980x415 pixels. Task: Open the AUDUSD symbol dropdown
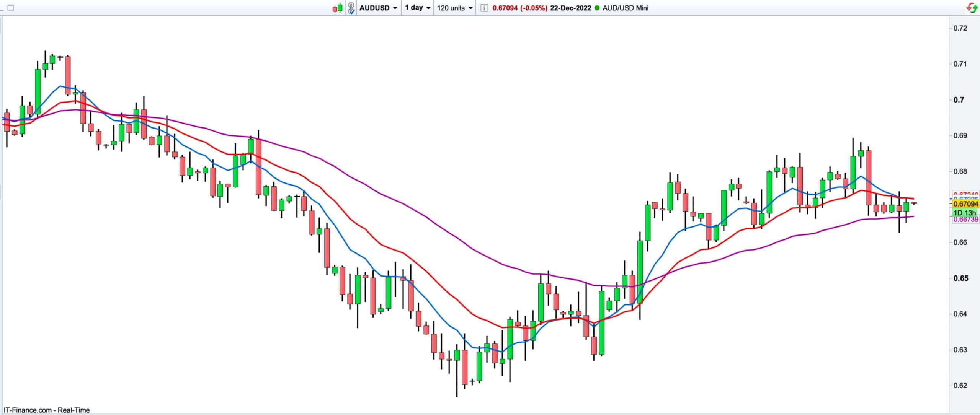coord(378,8)
